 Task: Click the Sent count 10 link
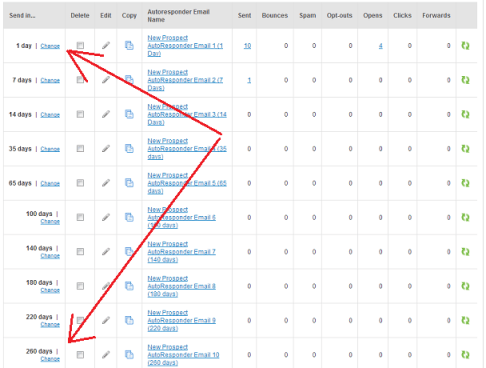(x=247, y=46)
